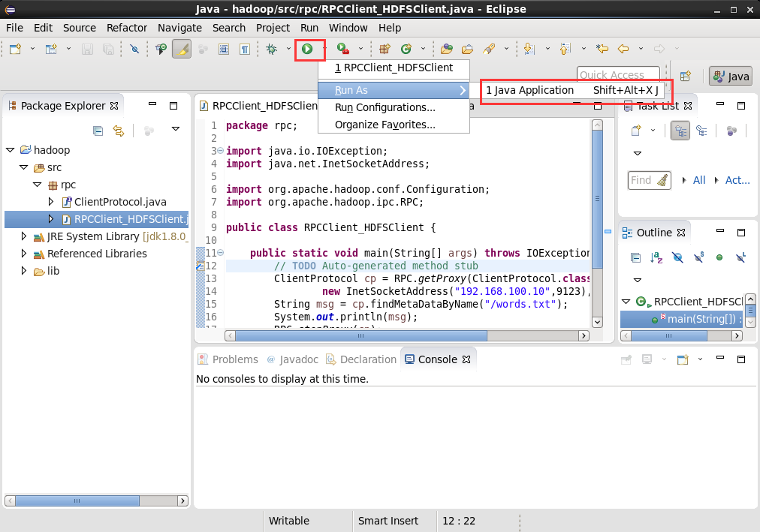Click the Back navigation arrow icon
Image resolution: width=760 pixels, height=532 pixels.
click(x=623, y=49)
